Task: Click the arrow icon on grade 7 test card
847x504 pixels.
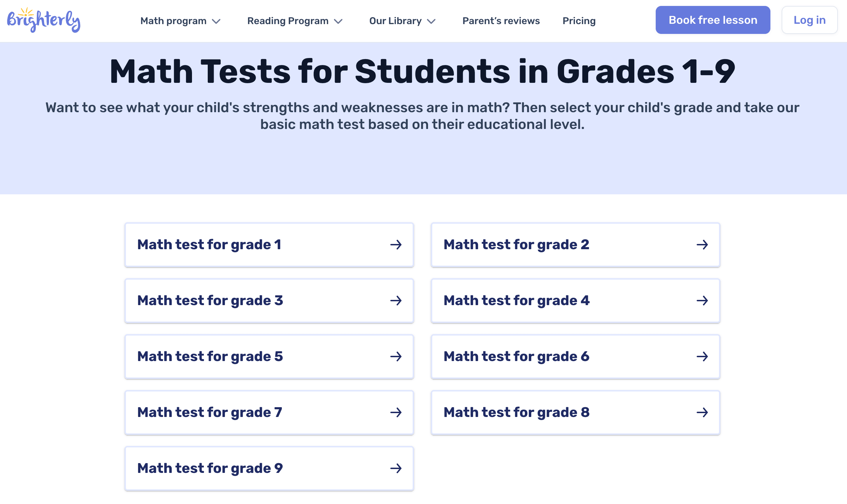Action: tap(396, 412)
